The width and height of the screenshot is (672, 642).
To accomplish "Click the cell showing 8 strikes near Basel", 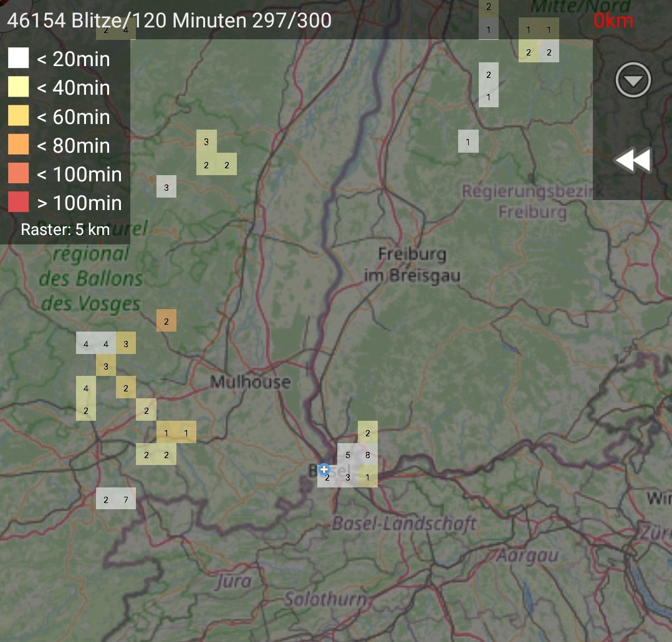I will [x=367, y=454].
